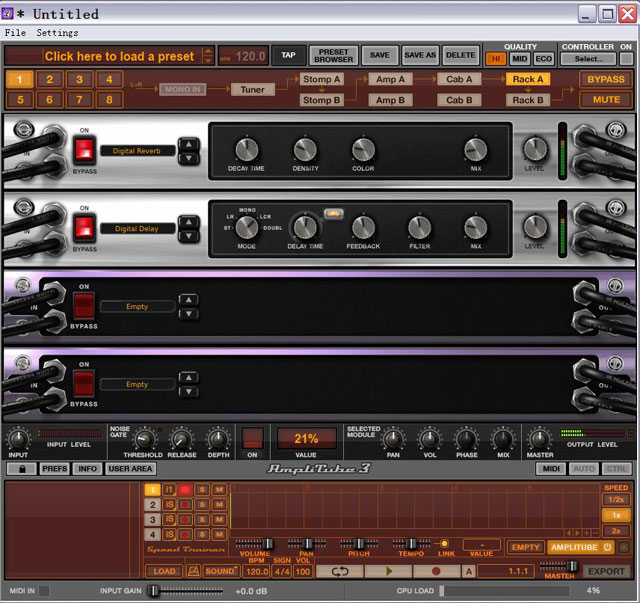Open the SOUND dropdown in Speed Trainer

[221, 571]
